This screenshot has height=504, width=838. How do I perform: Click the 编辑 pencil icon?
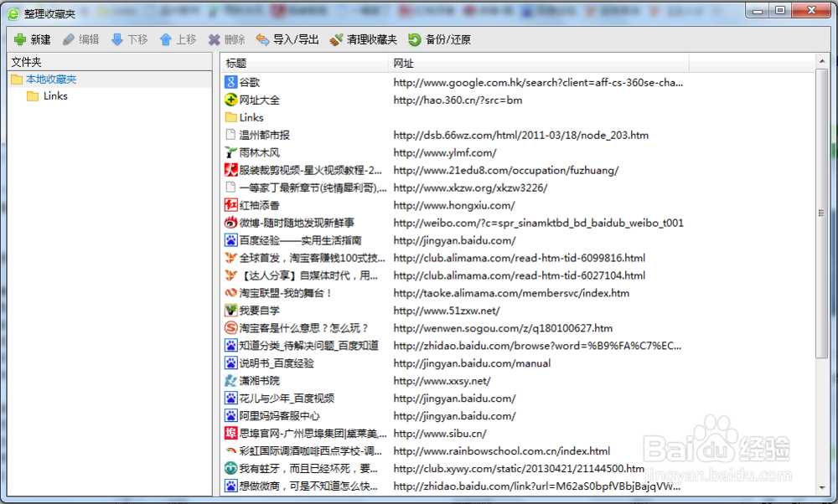tap(69, 39)
